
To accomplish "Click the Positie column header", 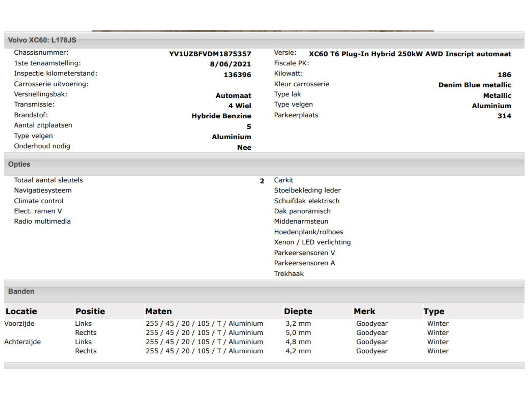I will click(90, 311).
